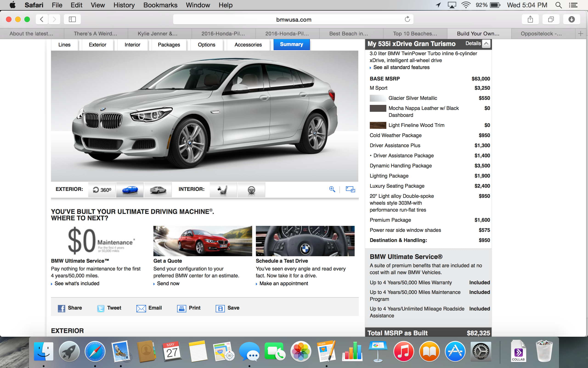
Task: Click the Dynamic Handling Package line
Action: coord(430,166)
